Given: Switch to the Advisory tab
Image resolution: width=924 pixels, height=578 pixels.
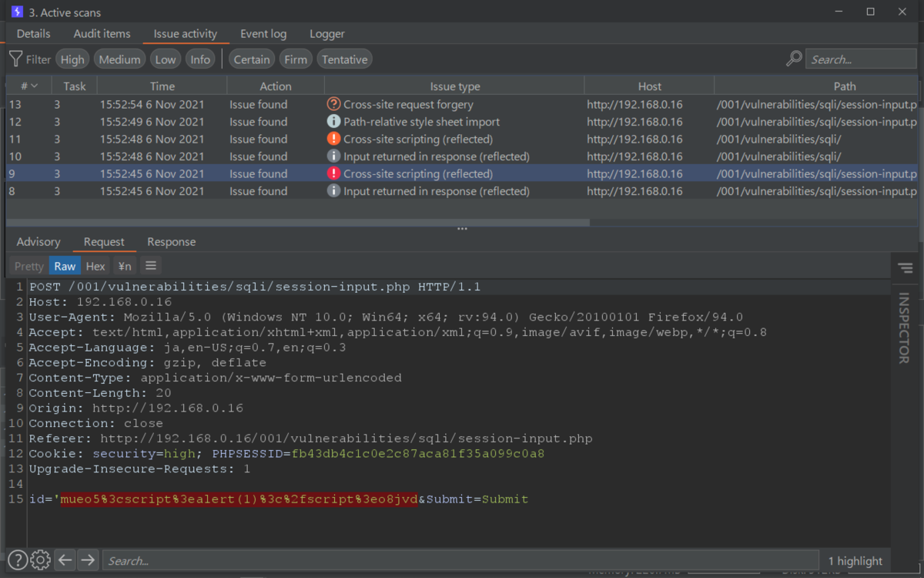Looking at the screenshot, I should 38,242.
